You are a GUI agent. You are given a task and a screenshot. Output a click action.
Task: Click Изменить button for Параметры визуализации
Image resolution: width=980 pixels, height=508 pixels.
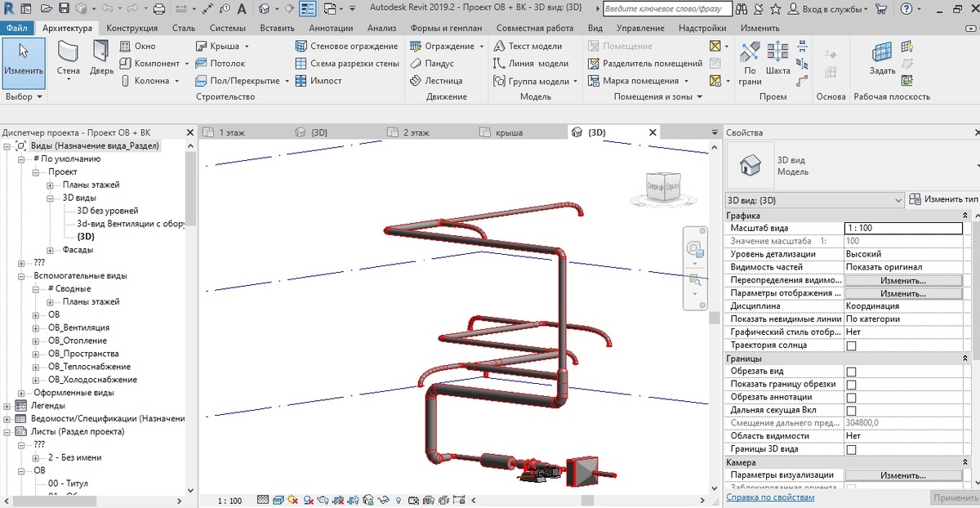tap(902, 475)
